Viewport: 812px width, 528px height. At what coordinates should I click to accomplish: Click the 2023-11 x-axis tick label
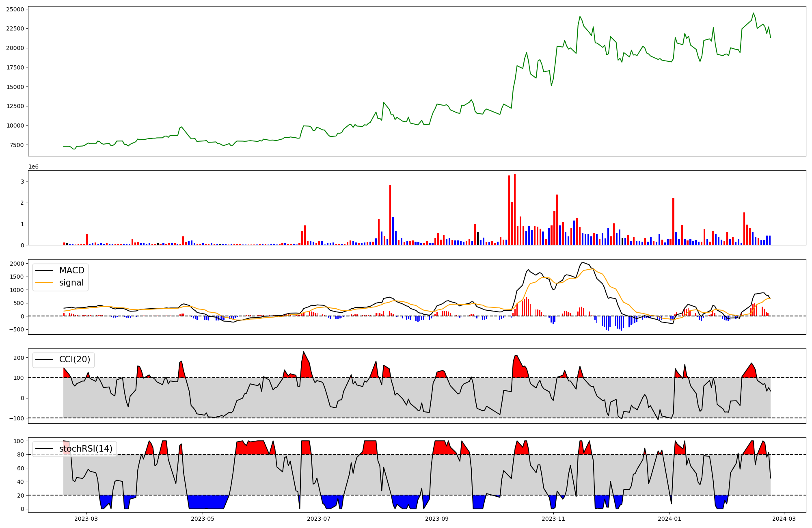pos(553,518)
